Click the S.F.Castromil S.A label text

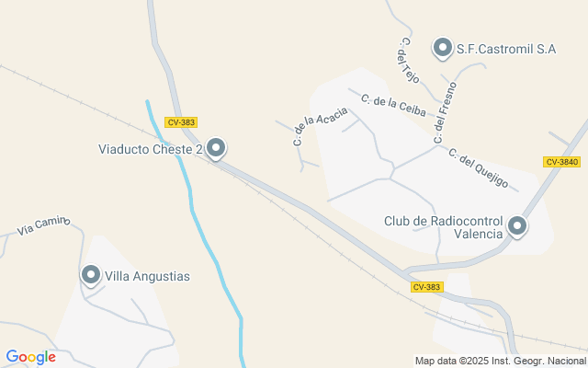coord(506,49)
